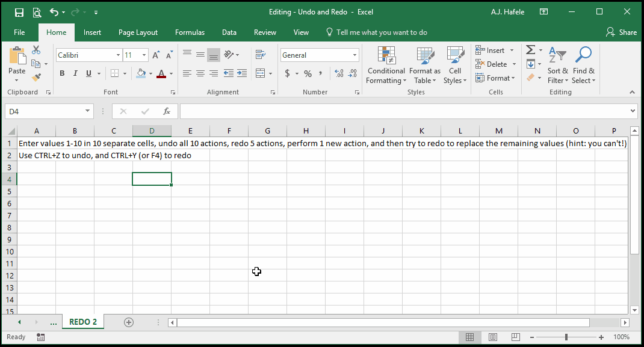Click Merge & Center icon
Image resolution: width=644 pixels, height=347 pixels.
pos(261,73)
